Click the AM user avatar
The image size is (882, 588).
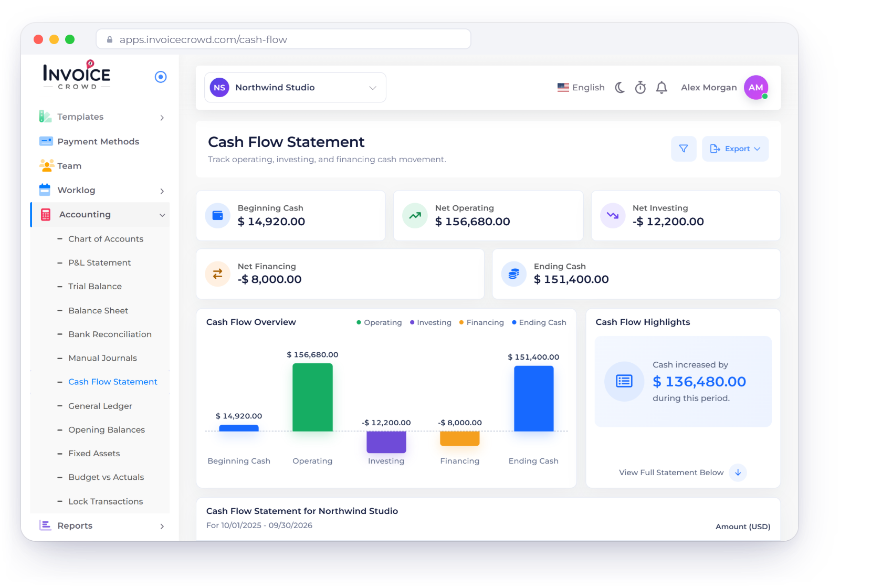756,88
